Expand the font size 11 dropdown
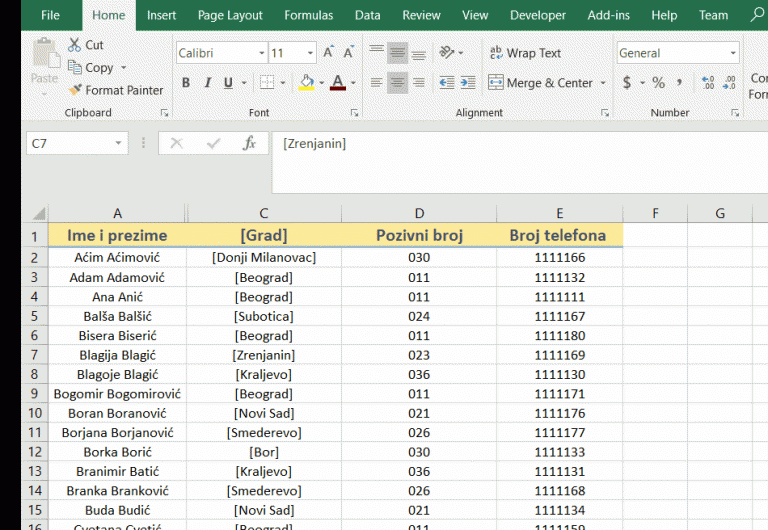Viewport: 768px width, 530px height. click(x=311, y=53)
